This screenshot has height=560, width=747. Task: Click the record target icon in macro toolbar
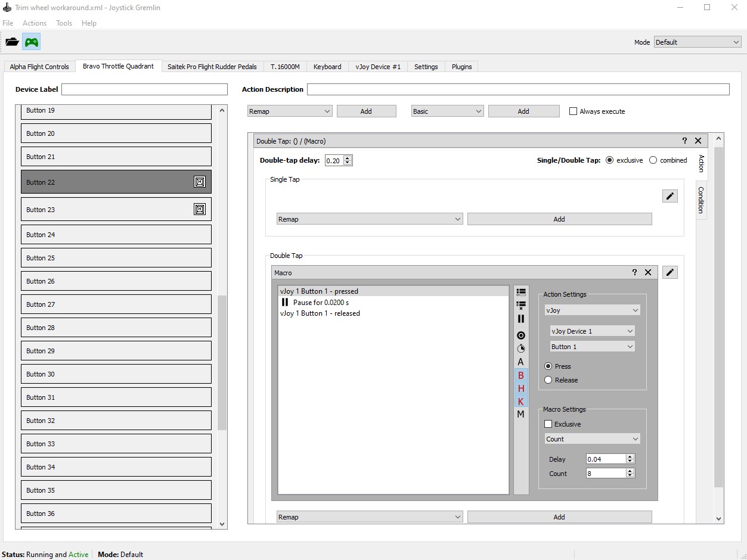pos(521,335)
